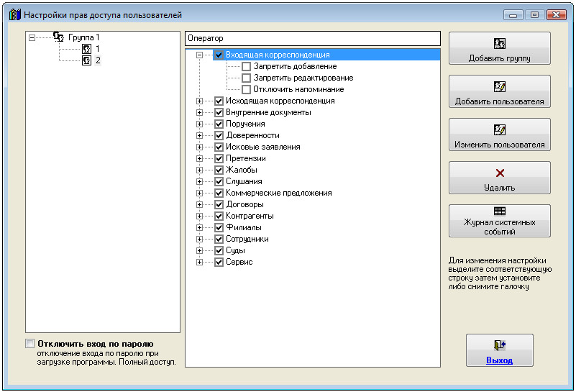Image resolution: width=576 pixels, height=392 pixels.
Task: Expand the Внутренние документы node
Action: point(199,112)
